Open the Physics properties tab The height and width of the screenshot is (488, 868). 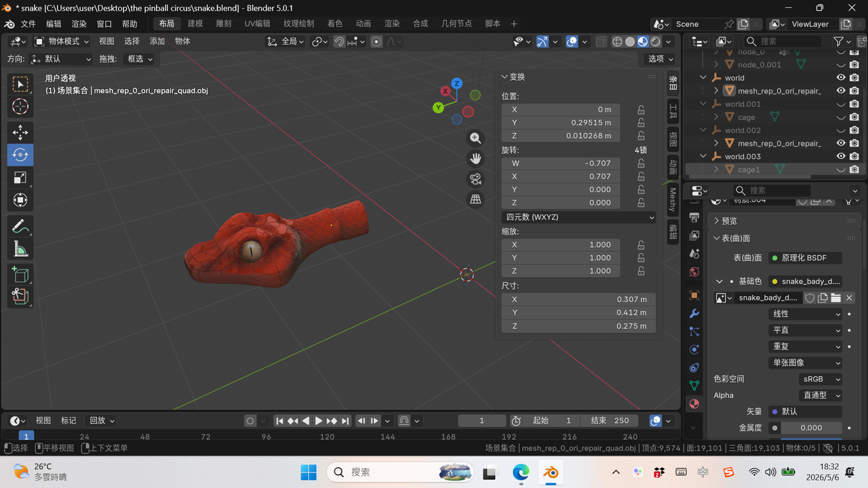694,350
